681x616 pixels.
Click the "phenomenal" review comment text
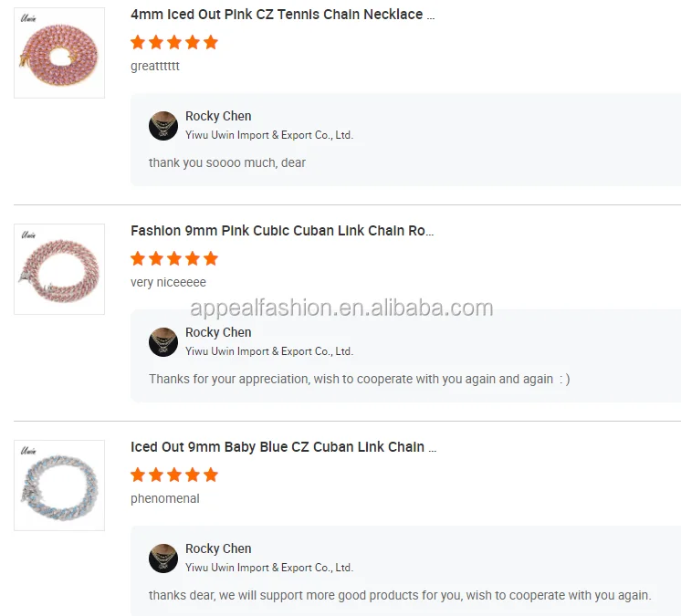coord(165,498)
